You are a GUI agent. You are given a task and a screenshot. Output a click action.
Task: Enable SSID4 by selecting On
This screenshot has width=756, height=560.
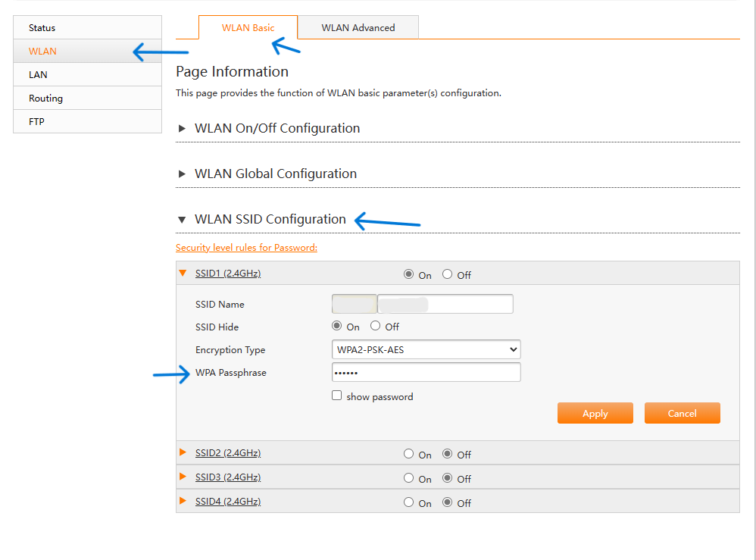(x=409, y=502)
